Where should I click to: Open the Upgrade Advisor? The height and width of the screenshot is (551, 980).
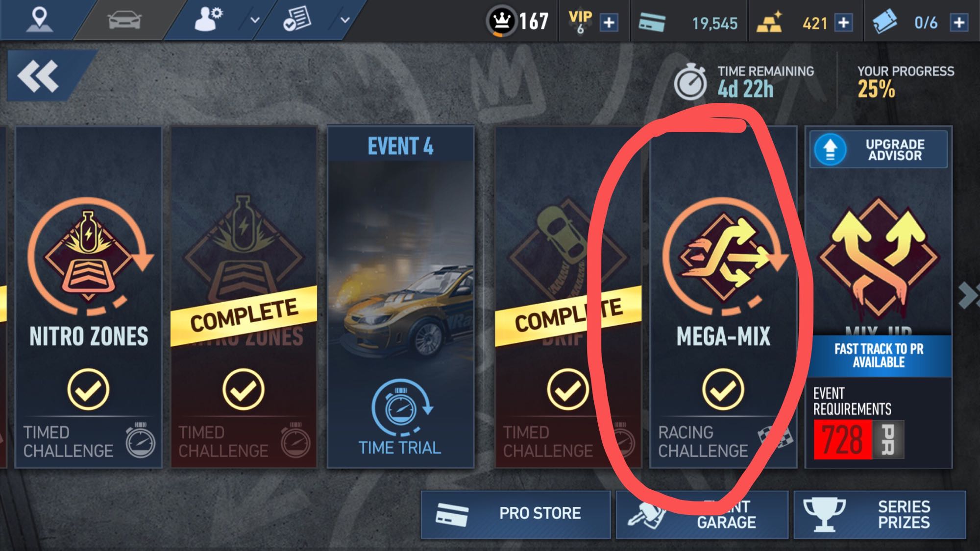[x=879, y=149]
